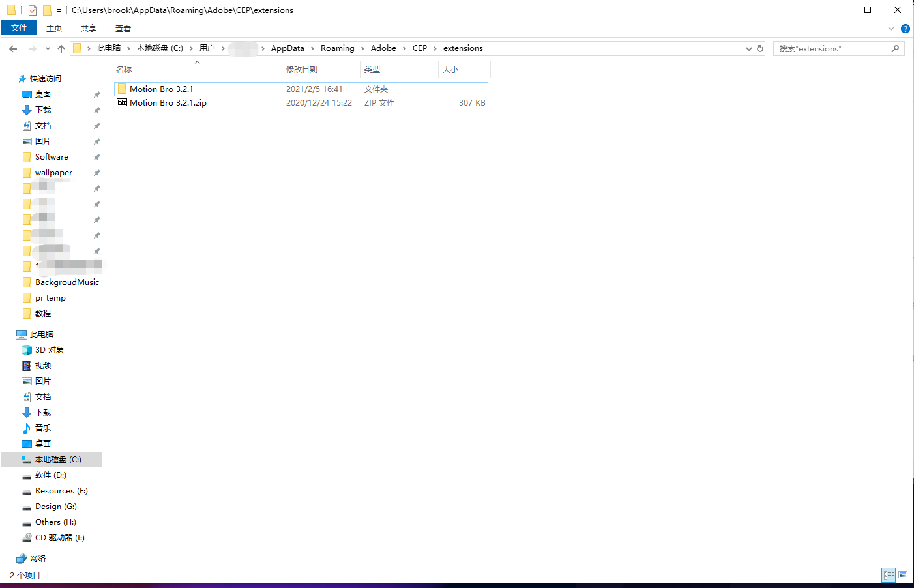
Task: Select the Motion Bro 3.2.1.zip file
Action: tap(301, 103)
